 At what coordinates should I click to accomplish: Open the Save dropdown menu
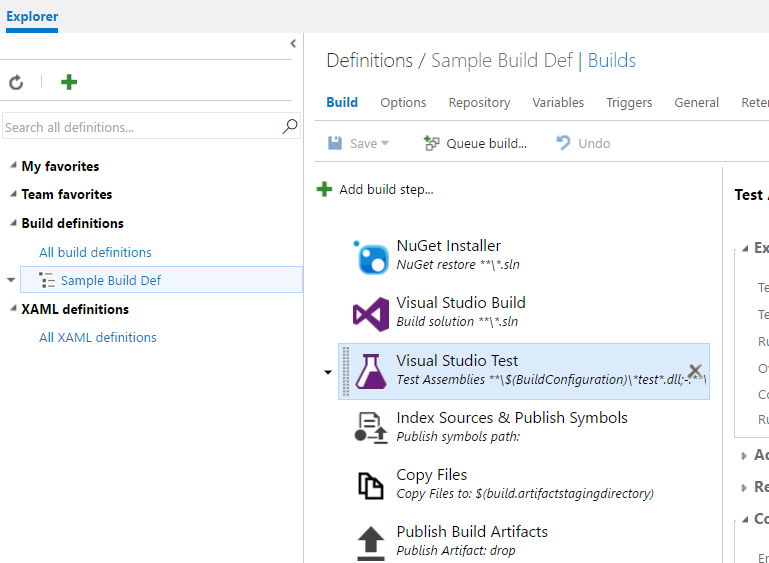click(385, 144)
